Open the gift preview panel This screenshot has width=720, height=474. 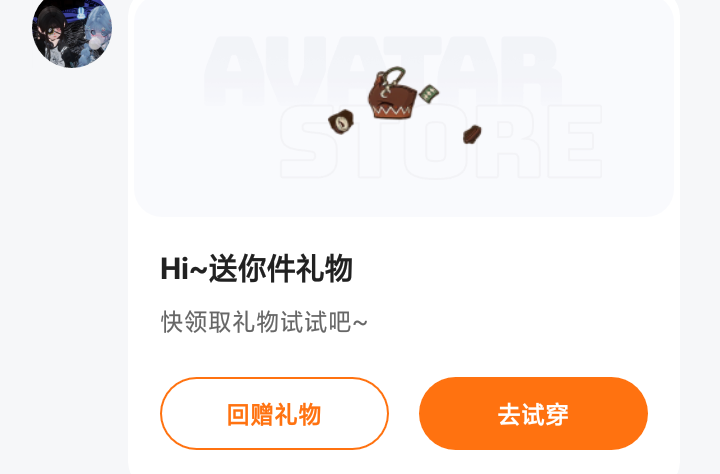(404, 108)
